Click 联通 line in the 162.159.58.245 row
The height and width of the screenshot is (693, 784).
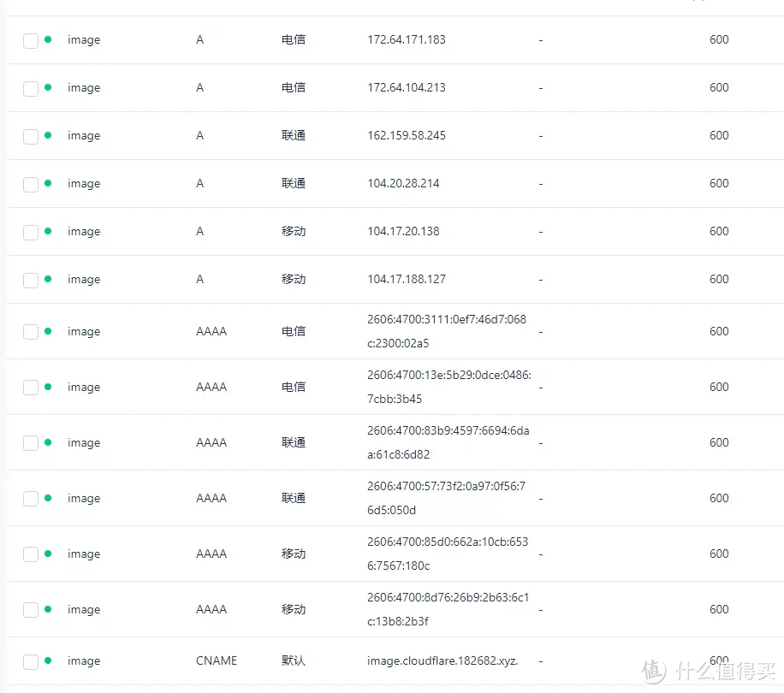click(294, 135)
